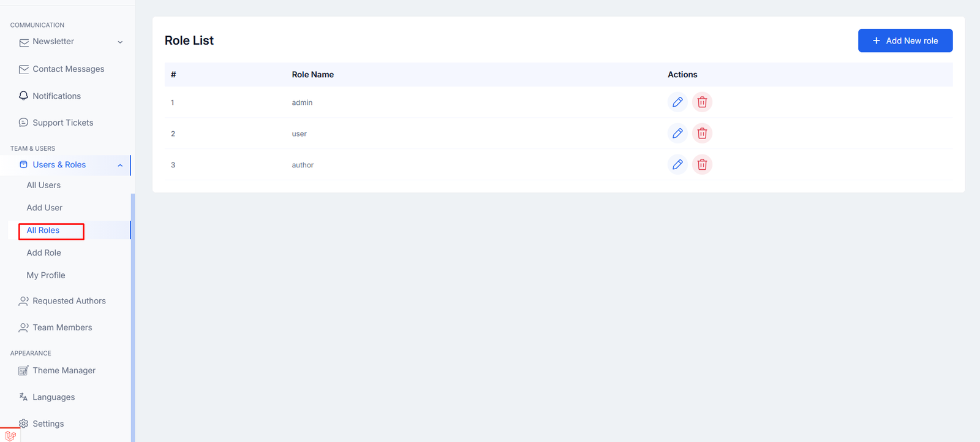Click the Users & Roles sidebar icon
This screenshot has width=980, height=442.
(x=24, y=164)
